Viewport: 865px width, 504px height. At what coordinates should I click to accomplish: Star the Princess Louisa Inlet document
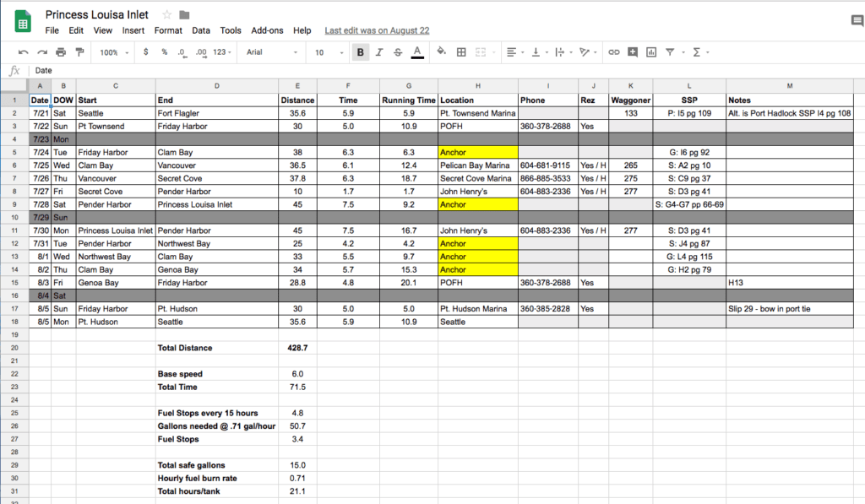[x=166, y=15]
